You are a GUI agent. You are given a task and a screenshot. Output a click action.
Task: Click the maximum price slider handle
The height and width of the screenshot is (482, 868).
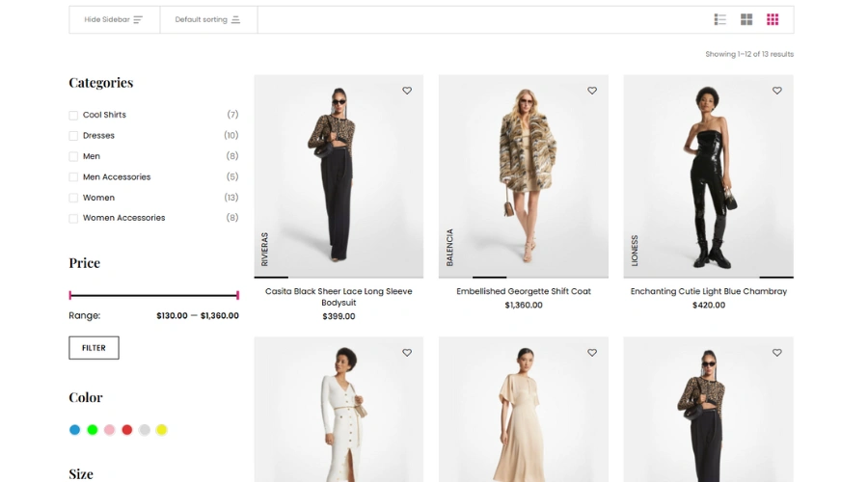(237, 295)
